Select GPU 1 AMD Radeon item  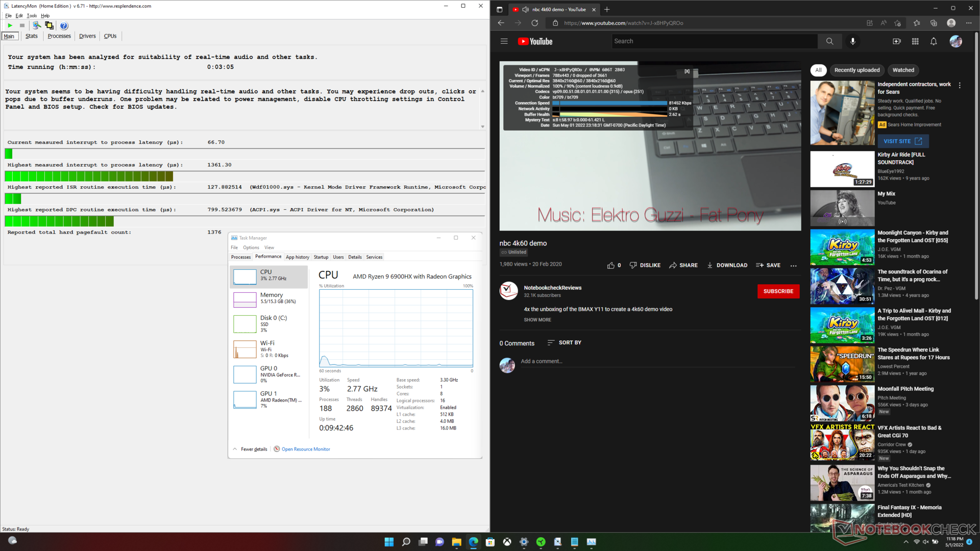(x=268, y=399)
